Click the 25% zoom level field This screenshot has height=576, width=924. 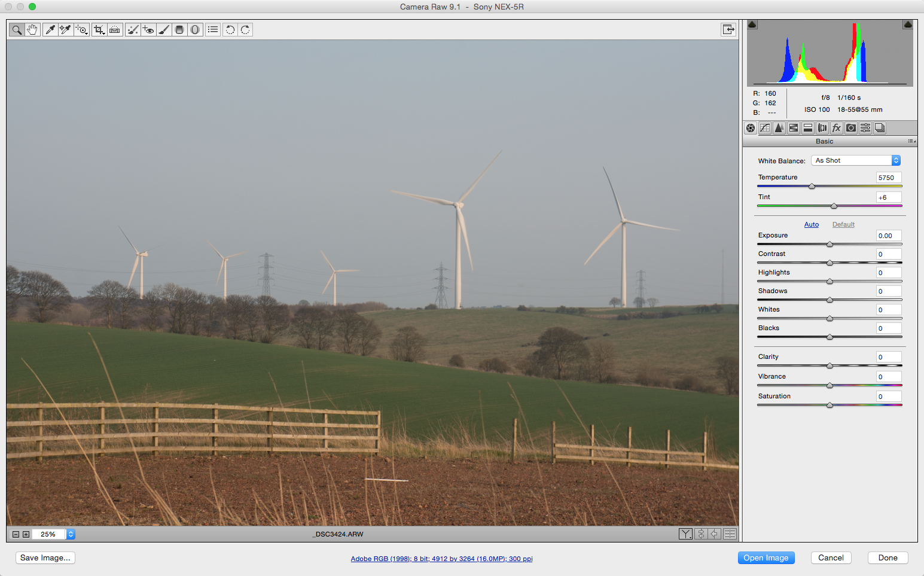click(49, 534)
